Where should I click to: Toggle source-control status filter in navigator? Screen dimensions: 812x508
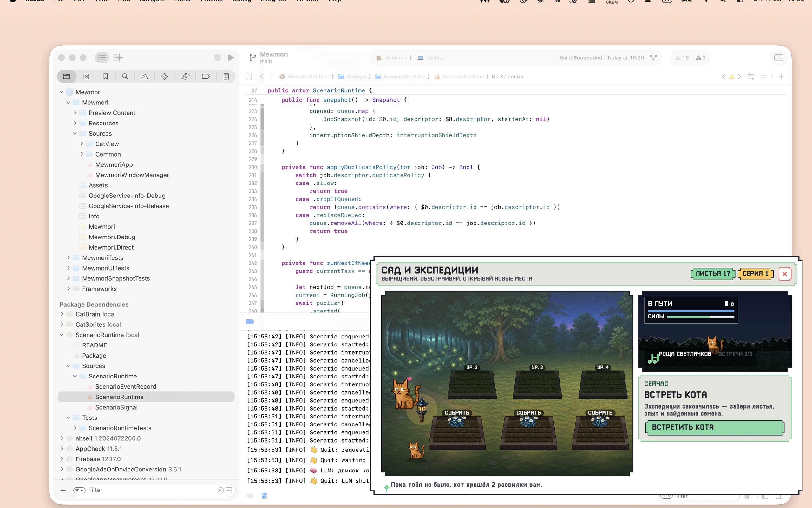[x=229, y=490]
